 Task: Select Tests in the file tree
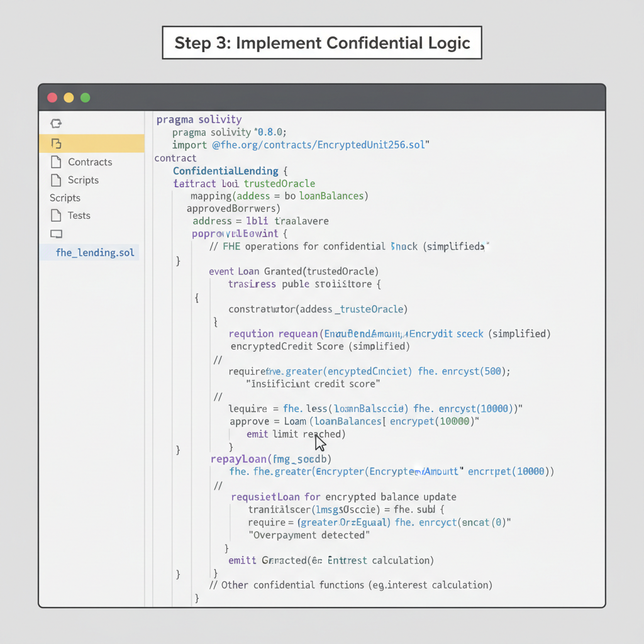click(x=79, y=215)
